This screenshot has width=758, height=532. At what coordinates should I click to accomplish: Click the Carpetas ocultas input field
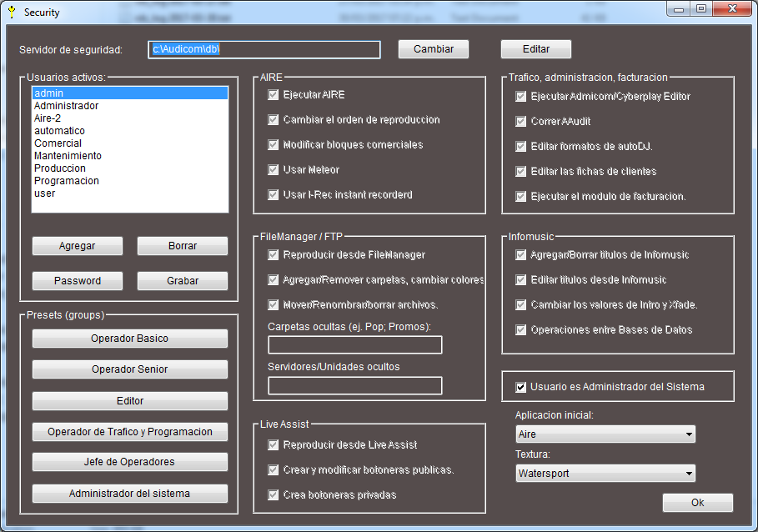(355, 345)
